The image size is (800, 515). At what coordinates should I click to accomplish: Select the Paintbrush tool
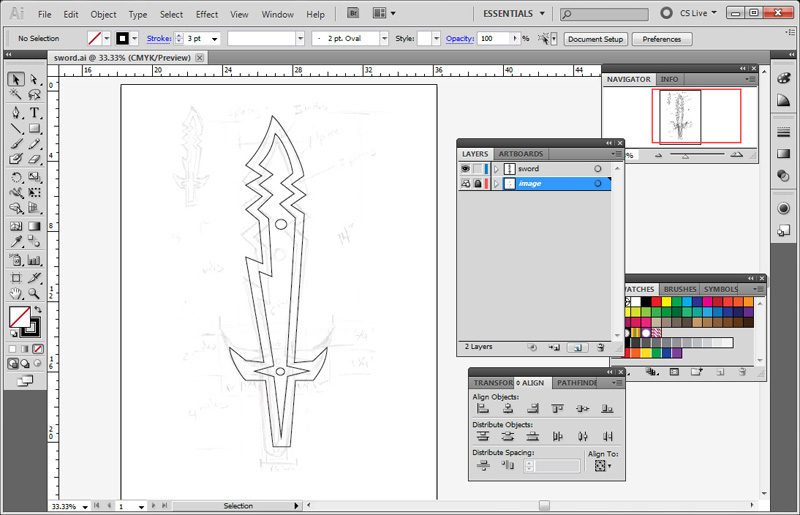tap(15, 144)
